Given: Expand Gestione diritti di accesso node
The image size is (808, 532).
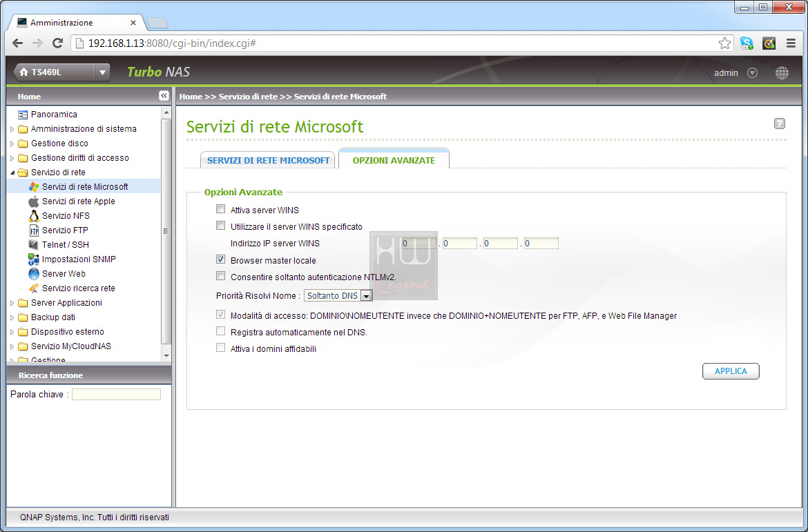Looking at the screenshot, I should [12, 157].
